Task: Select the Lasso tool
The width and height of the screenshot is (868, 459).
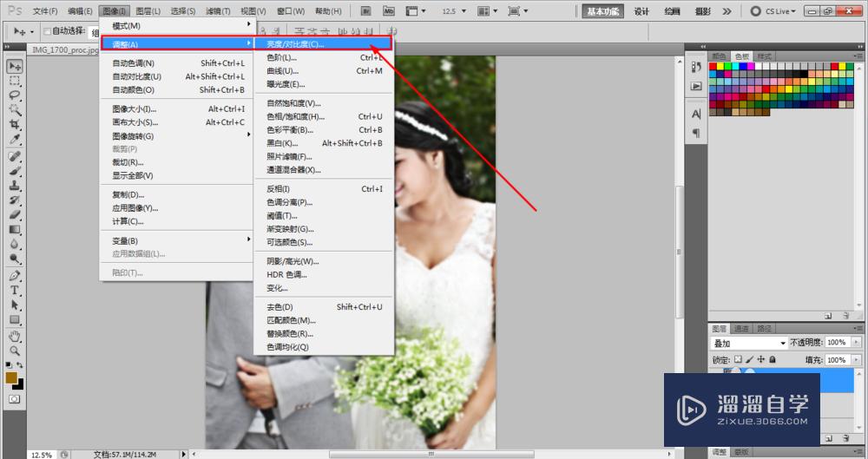Action: pos(15,95)
